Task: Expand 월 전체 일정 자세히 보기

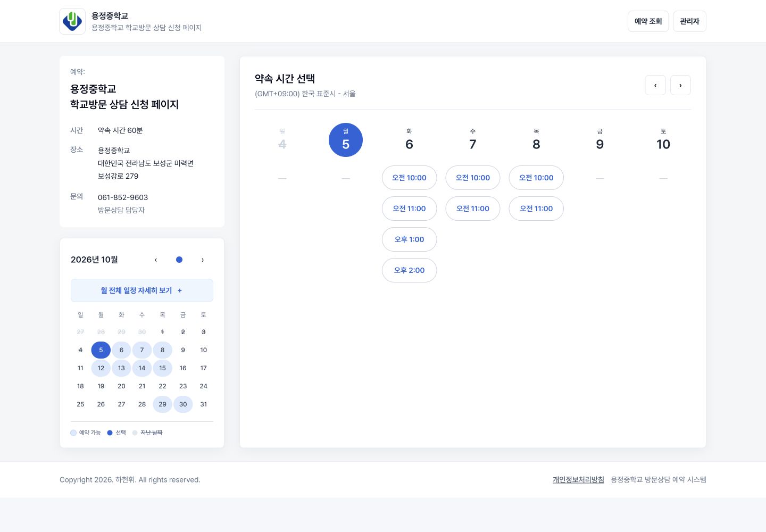Action: (142, 290)
